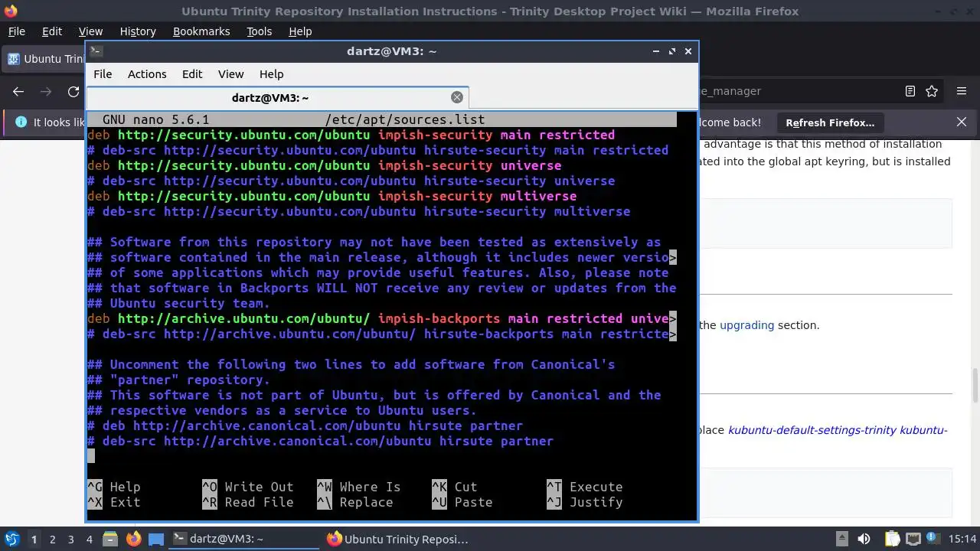980x551 pixels.
Task: Click terminal icon in terminal title bar
Action: coord(96,51)
